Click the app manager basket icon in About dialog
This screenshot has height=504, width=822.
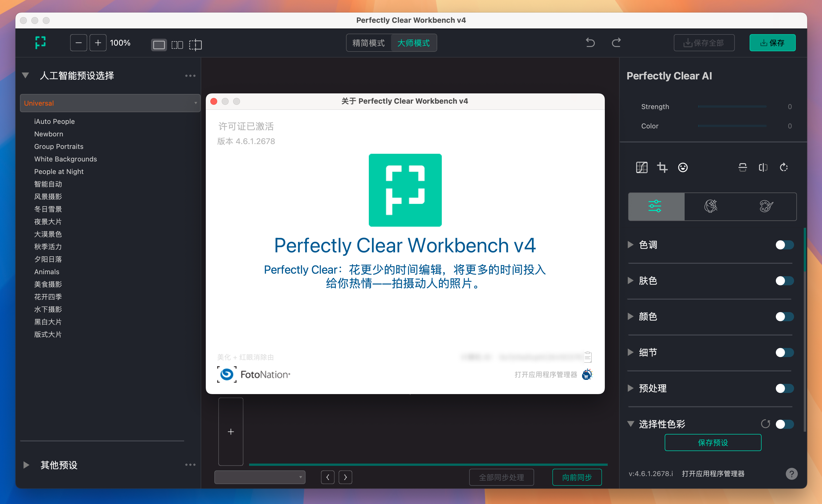[x=587, y=374]
